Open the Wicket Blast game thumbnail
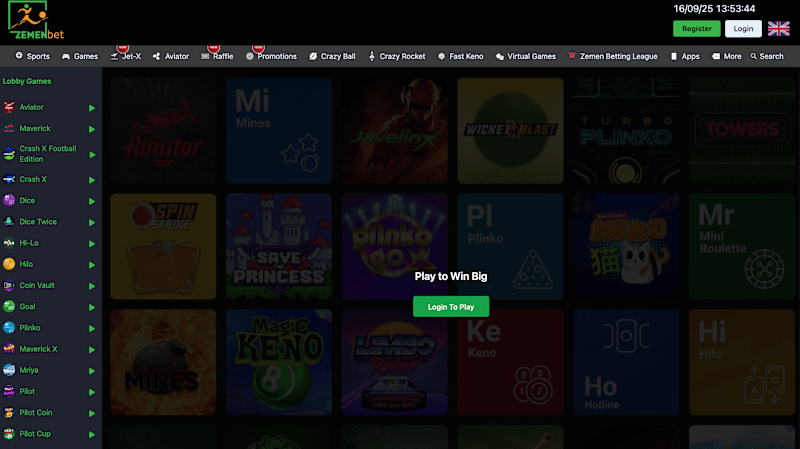The image size is (800, 449). point(510,131)
